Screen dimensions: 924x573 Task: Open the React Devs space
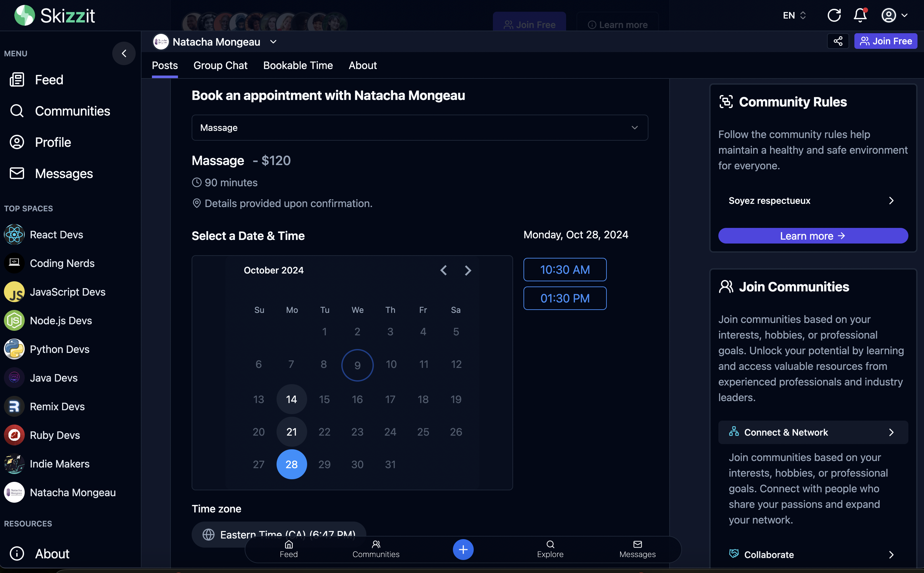pos(44,235)
